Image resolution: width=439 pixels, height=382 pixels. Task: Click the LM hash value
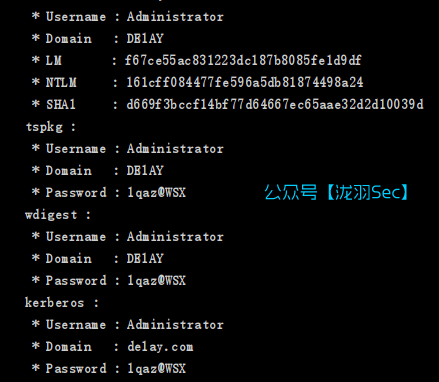coord(243,60)
